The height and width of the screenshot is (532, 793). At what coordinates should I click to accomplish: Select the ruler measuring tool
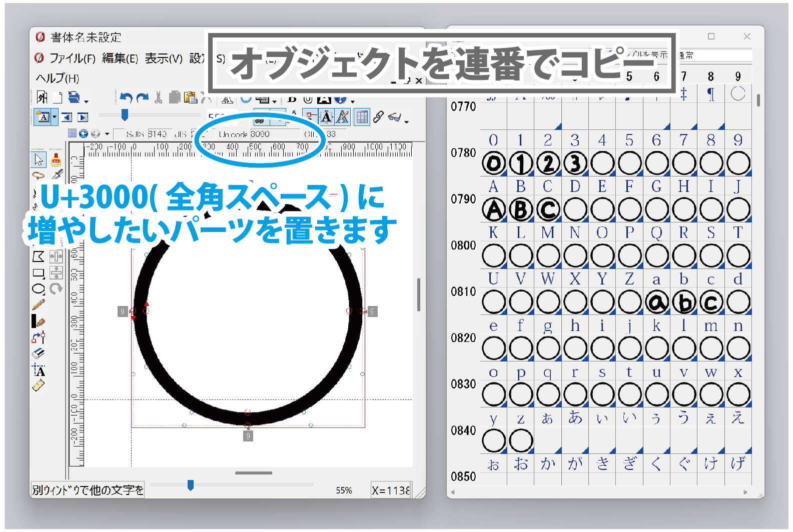coord(39,385)
